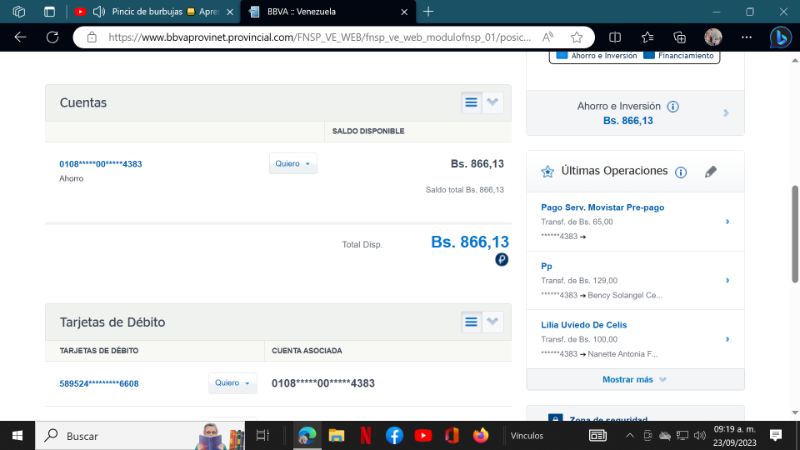Image resolution: width=800 pixels, height=450 pixels.
Task: Open Edge settings and more menu
Action: coord(746,37)
